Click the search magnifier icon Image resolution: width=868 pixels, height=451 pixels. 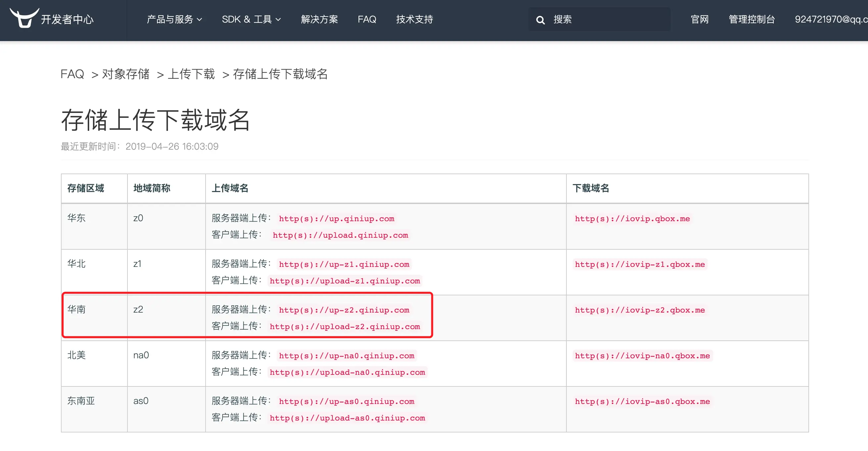click(540, 20)
